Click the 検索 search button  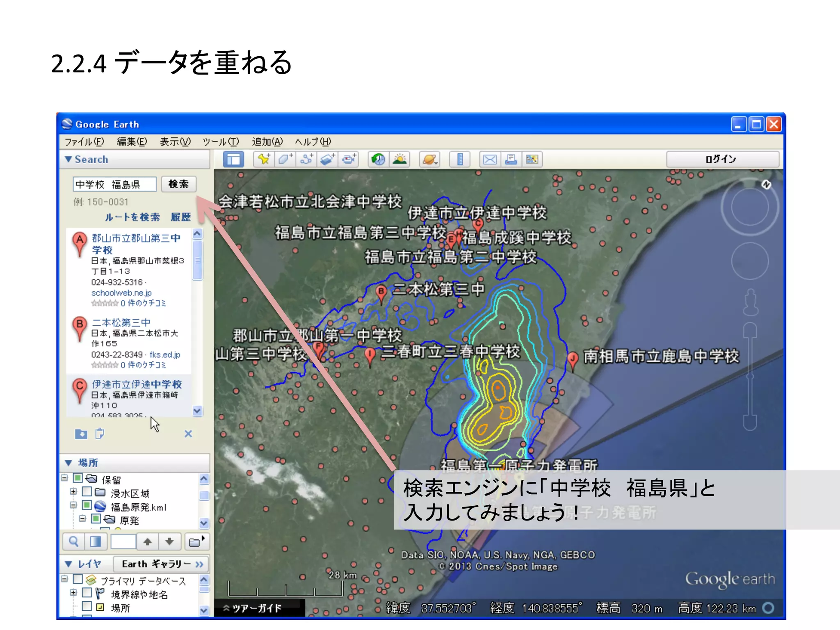[x=178, y=184]
